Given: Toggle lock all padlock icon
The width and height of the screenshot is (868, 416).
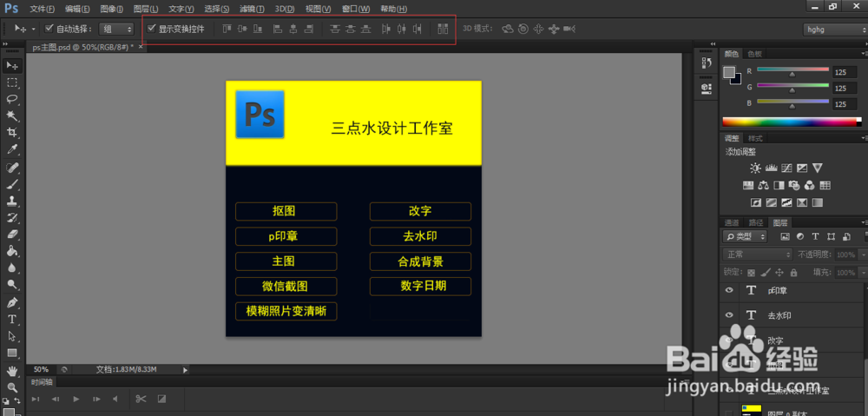Looking at the screenshot, I should (x=794, y=273).
